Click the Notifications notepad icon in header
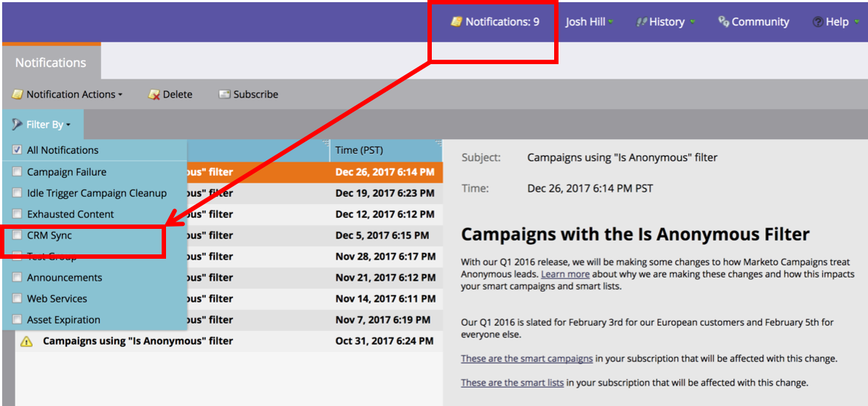This screenshot has height=406, width=868. pos(457,22)
